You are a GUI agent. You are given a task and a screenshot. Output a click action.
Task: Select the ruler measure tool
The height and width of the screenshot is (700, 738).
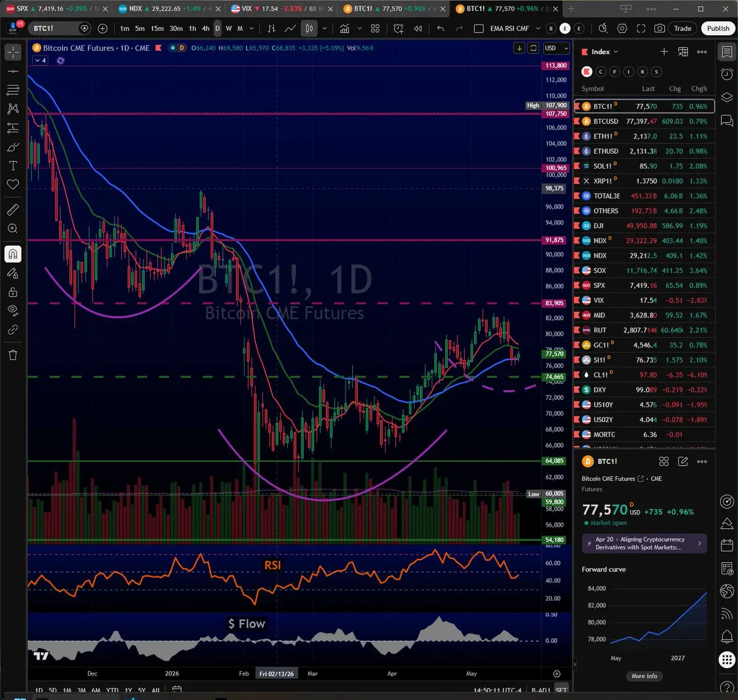13,210
